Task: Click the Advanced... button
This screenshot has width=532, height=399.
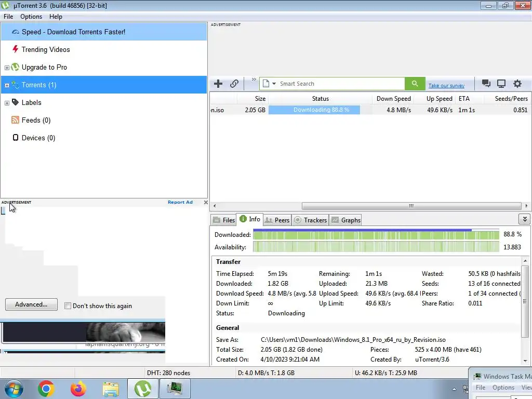Action: (31, 304)
